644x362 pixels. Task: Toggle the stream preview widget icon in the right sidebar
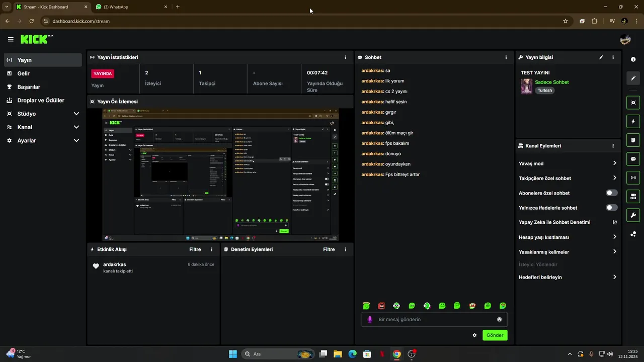[633, 103]
